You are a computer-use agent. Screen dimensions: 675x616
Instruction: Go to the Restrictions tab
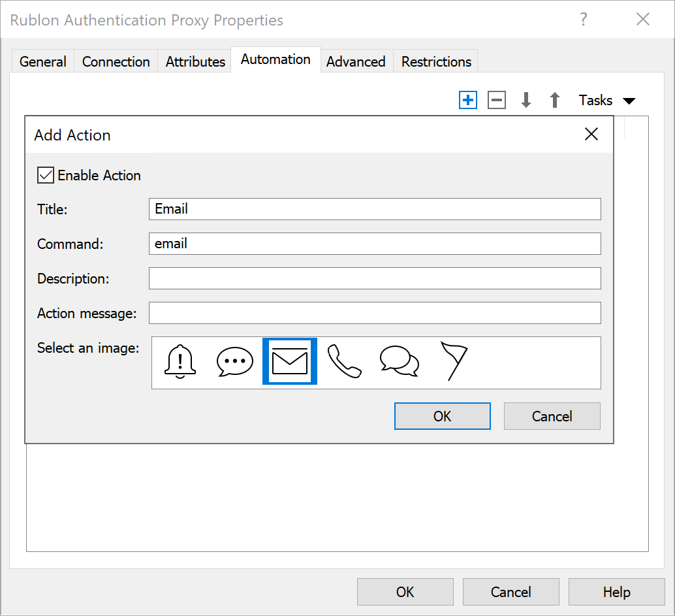tap(436, 61)
